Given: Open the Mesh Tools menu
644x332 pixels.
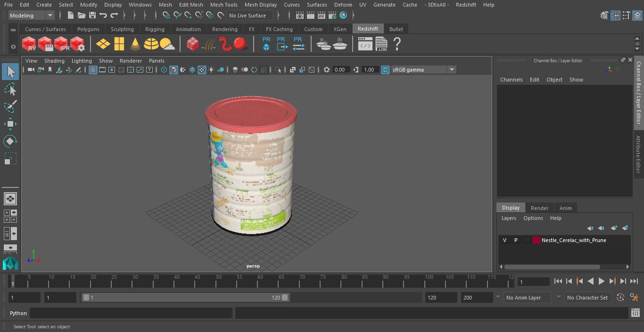Looking at the screenshot, I should pyautogui.click(x=223, y=5).
